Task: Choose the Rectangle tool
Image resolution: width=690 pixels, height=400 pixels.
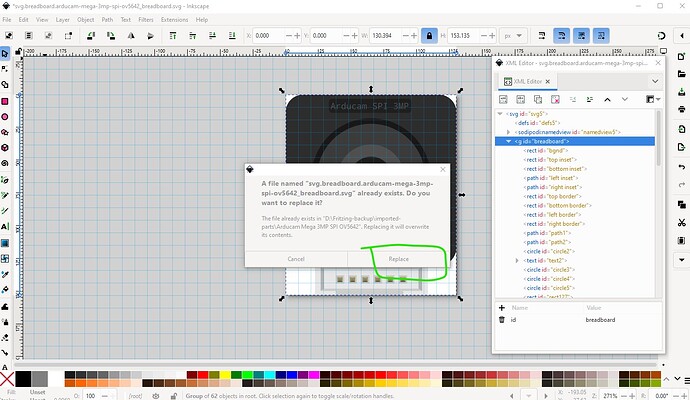Action: [x=5, y=101]
